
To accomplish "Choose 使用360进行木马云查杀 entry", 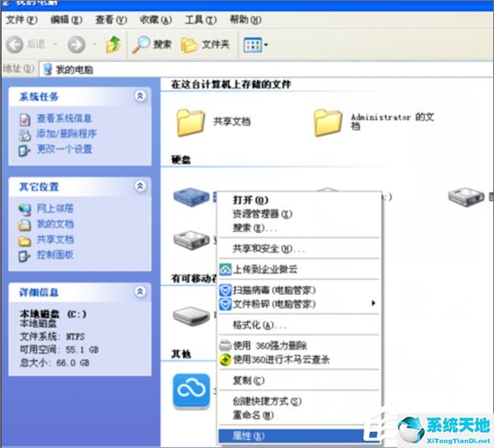I will [299, 359].
